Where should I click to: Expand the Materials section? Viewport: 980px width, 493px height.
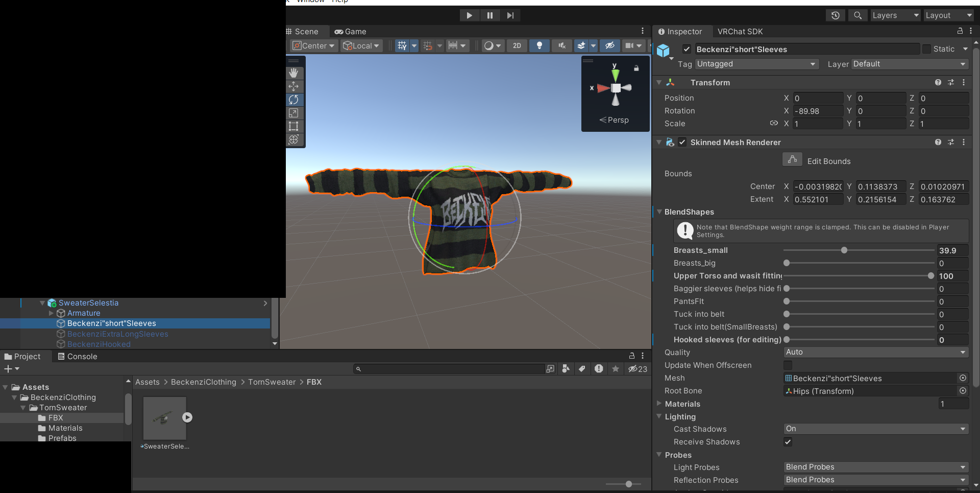(659, 404)
